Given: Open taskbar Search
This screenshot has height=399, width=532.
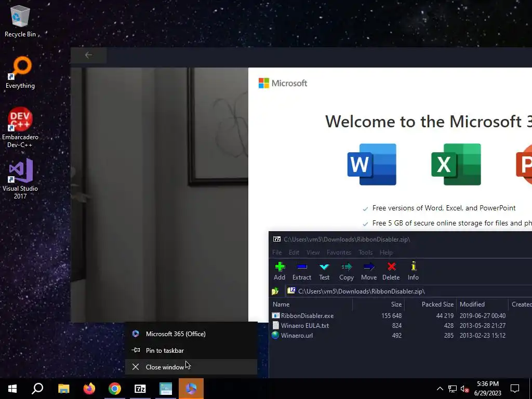Looking at the screenshot, I should [37, 389].
